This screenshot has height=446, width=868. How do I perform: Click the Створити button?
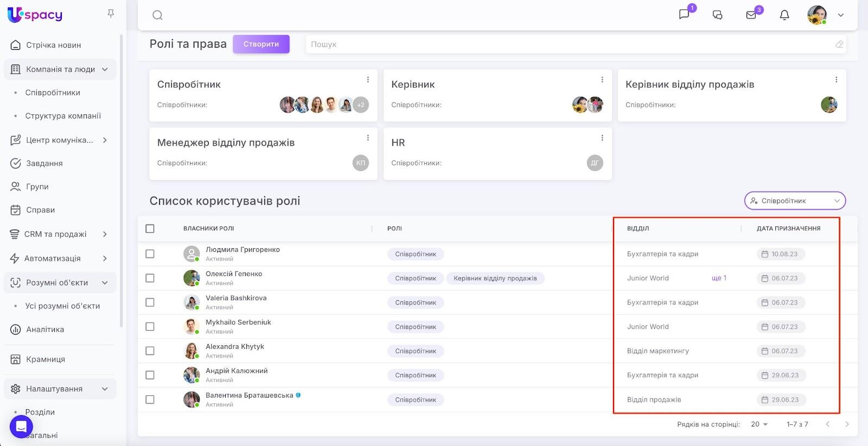261,44
